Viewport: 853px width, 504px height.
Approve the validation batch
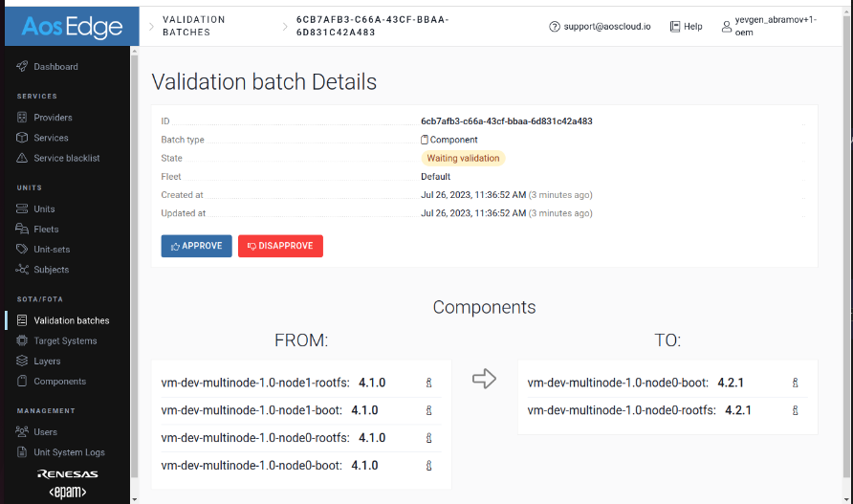[x=196, y=246]
